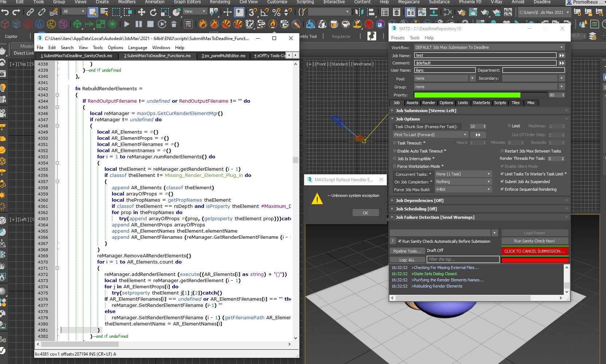Open the Language menu in script editor

pos(137,48)
